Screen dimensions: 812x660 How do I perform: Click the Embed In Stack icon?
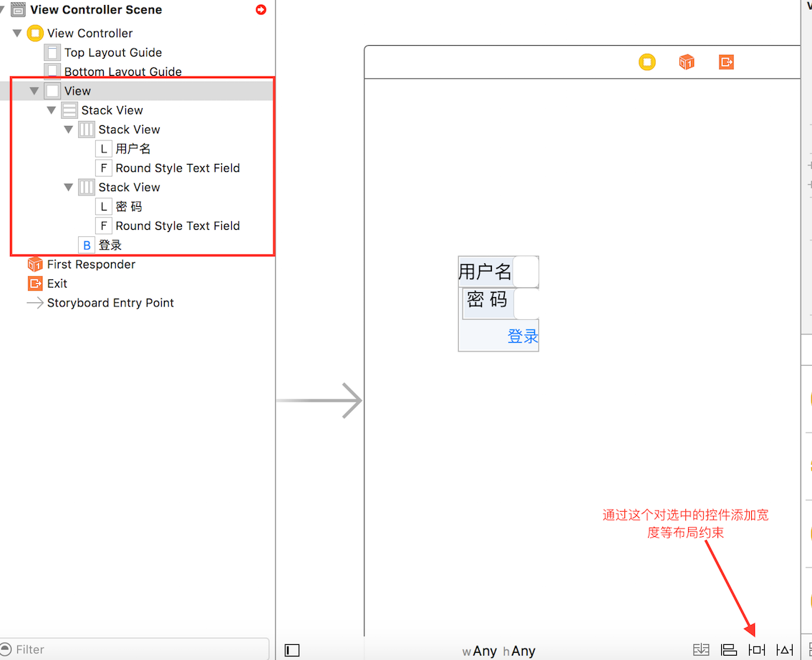click(701, 649)
